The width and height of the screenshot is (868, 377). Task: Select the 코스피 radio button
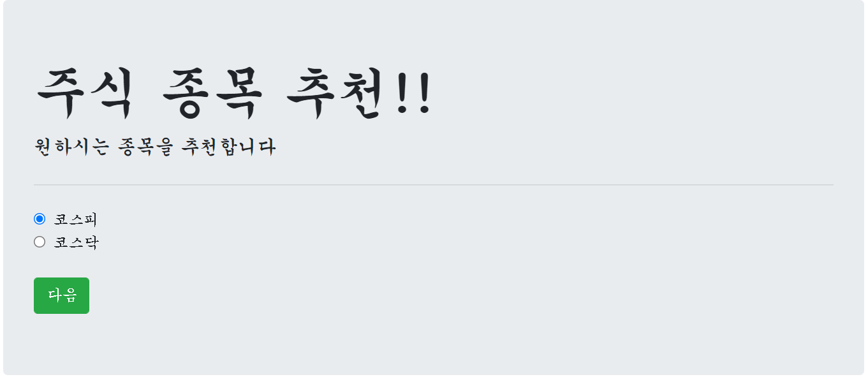[x=40, y=219]
